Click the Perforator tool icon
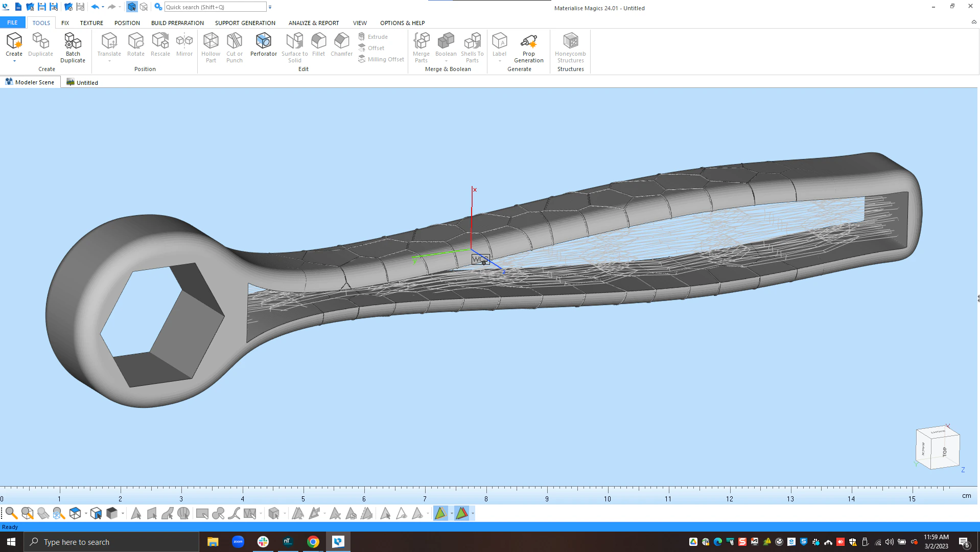This screenshot has width=980, height=552. (x=263, y=41)
